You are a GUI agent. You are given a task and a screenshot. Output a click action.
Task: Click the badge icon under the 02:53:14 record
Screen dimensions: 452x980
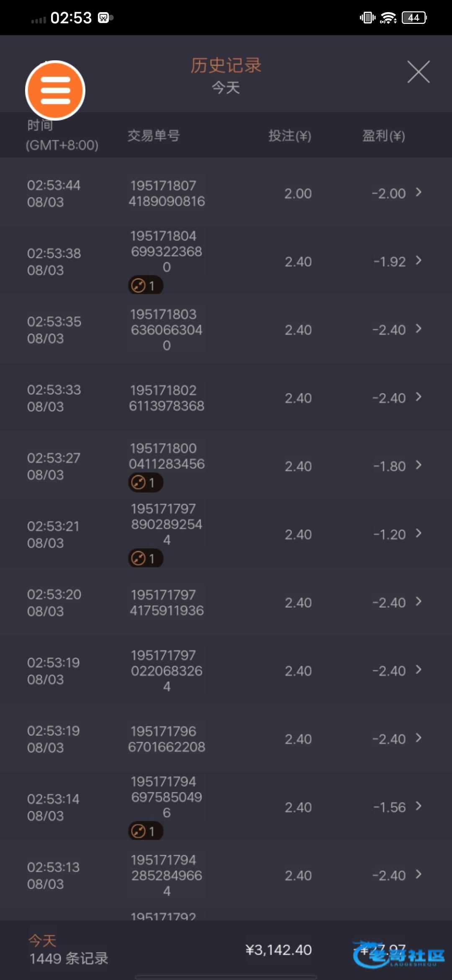[145, 831]
